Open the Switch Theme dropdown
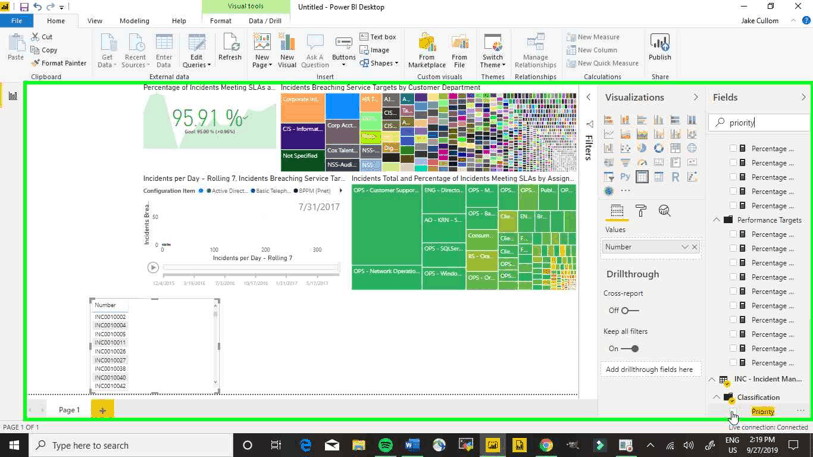This screenshot has width=813, height=457. pos(493,51)
